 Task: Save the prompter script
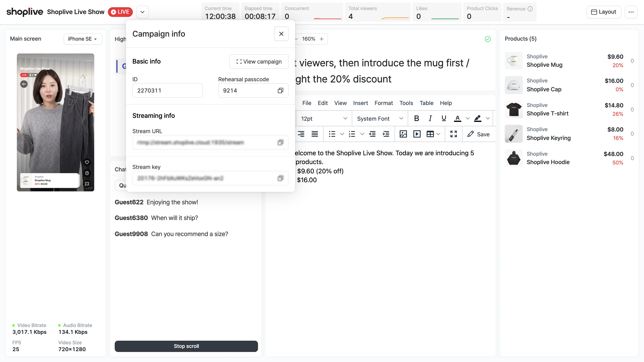(479, 134)
